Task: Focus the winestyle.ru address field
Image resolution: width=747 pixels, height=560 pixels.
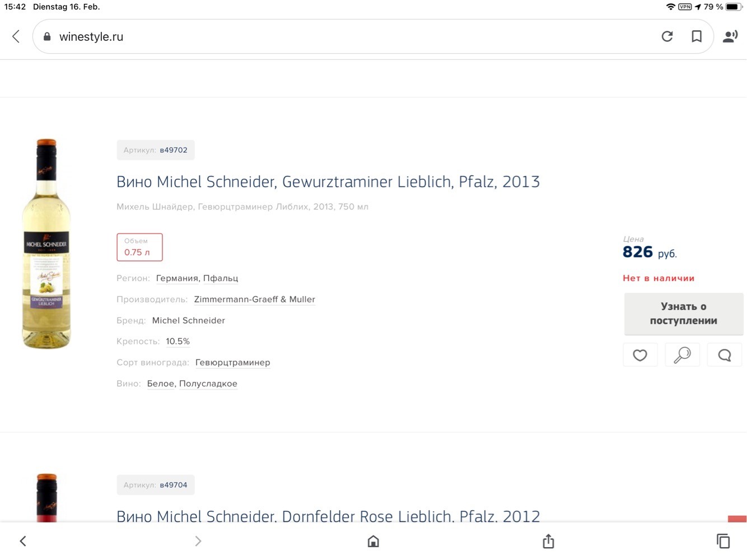Action: point(347,36)
